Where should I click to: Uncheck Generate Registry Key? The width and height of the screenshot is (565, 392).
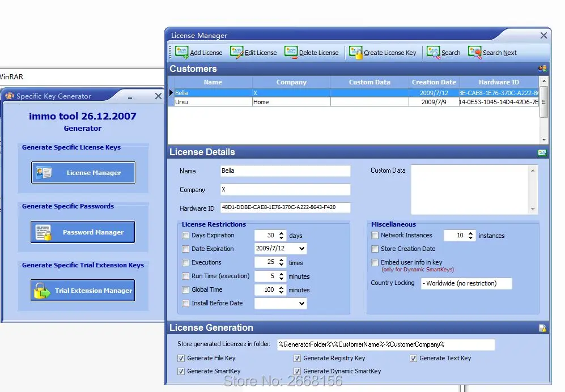click(298, 358)
